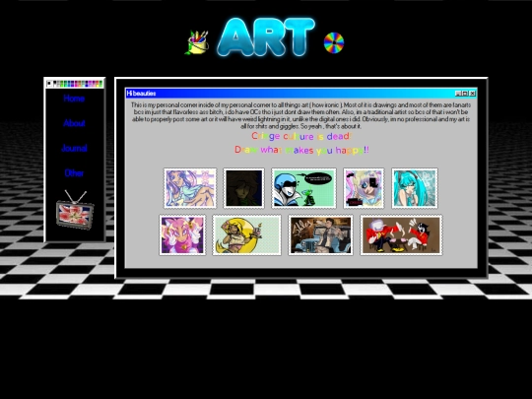Go to the About page link
Screen dimensions: 532x399
coord(74,123)
